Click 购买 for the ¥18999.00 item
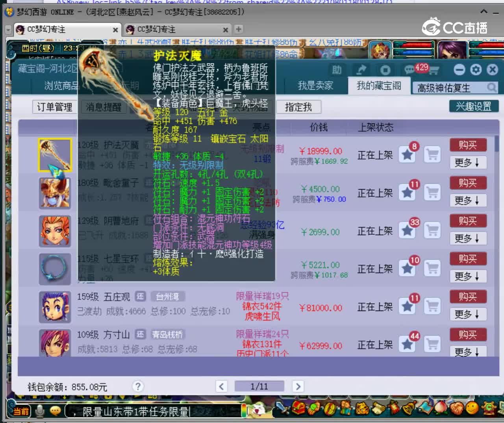504x423 pixels. (468, 145)
